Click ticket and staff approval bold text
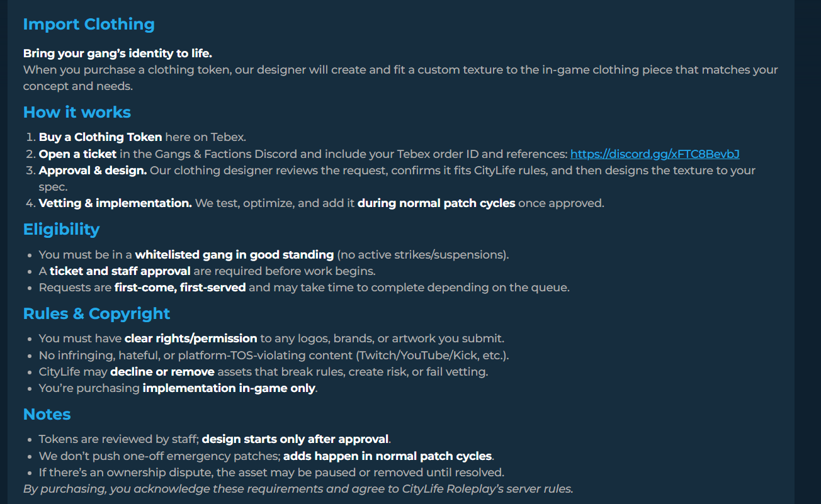Image resolution: width=821 pixels, height=504 pixels. click(120, 272)
